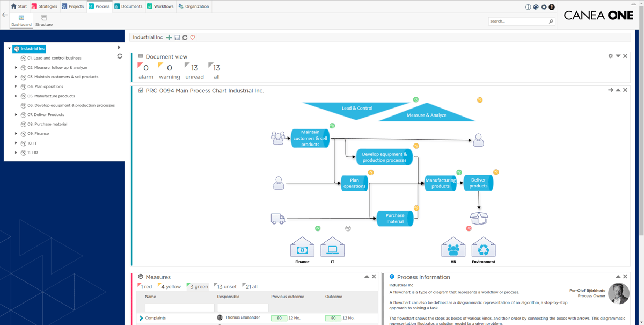644x325 pixels.
Task: Click the search field in the top bar
Action: tap(518, 20)
